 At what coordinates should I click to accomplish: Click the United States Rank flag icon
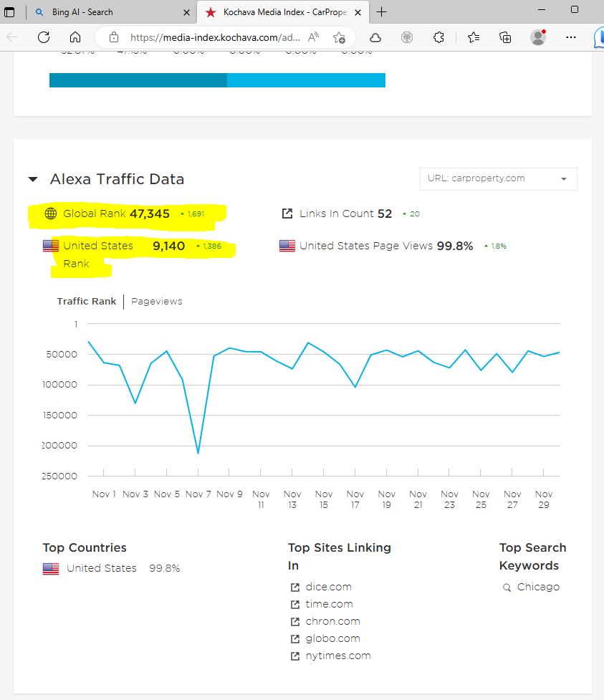[51, 246]
